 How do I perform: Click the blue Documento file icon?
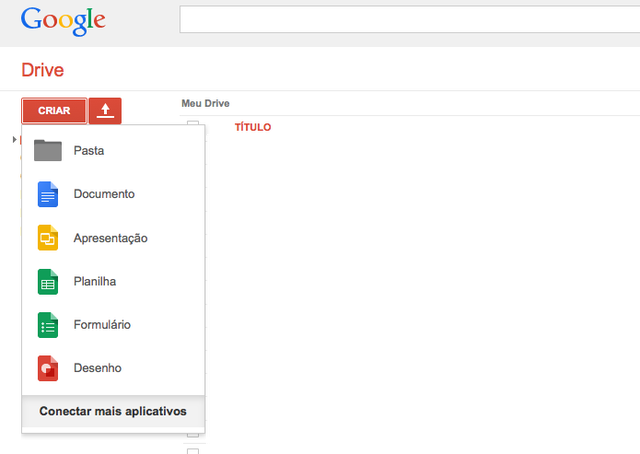click(48, 194)
